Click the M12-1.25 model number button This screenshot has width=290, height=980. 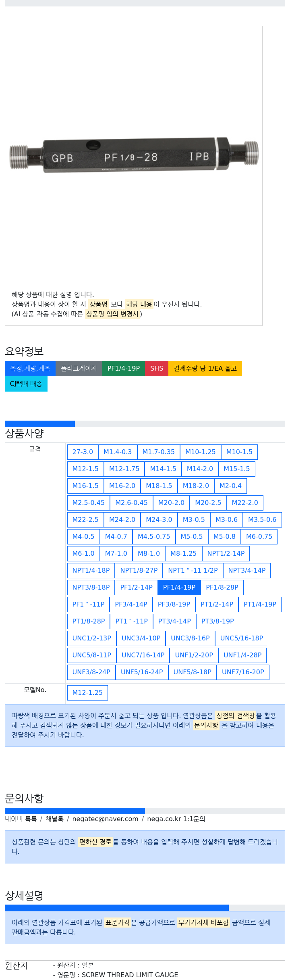tap(87, 692)
